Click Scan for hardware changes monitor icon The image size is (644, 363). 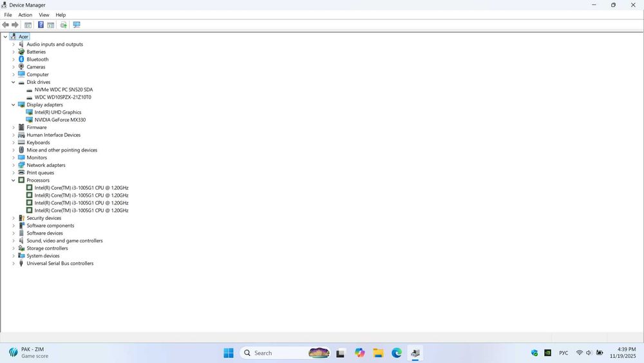[77, 25]
